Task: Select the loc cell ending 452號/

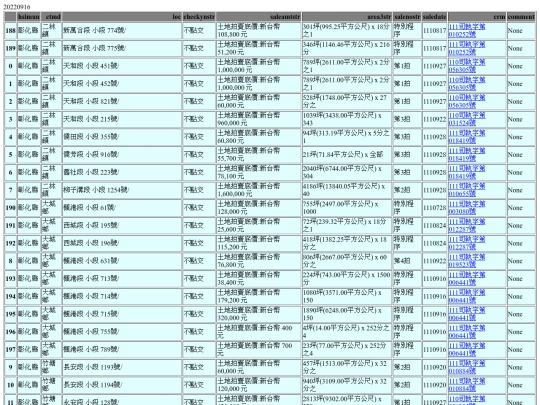Action: click(122, 84)
